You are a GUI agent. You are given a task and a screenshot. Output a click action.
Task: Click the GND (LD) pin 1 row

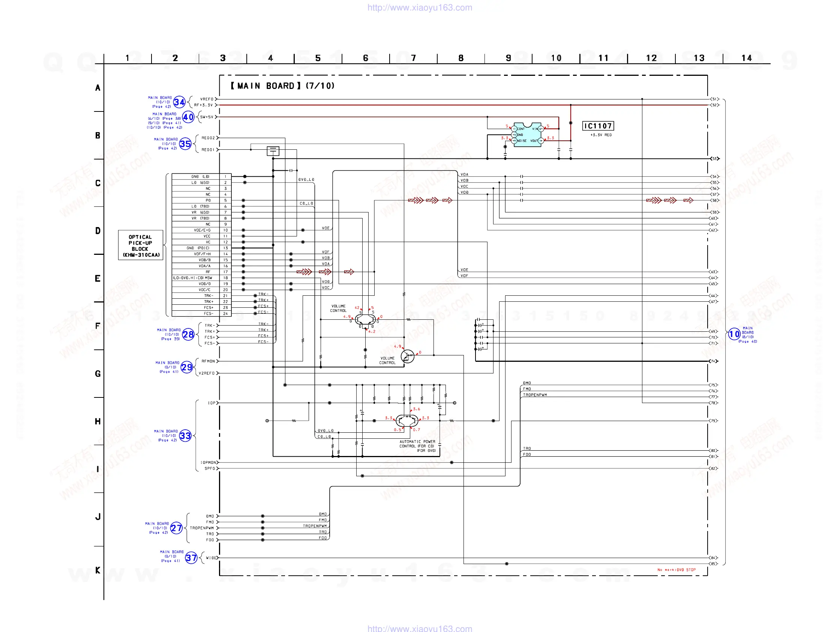(x=201, y=177)
